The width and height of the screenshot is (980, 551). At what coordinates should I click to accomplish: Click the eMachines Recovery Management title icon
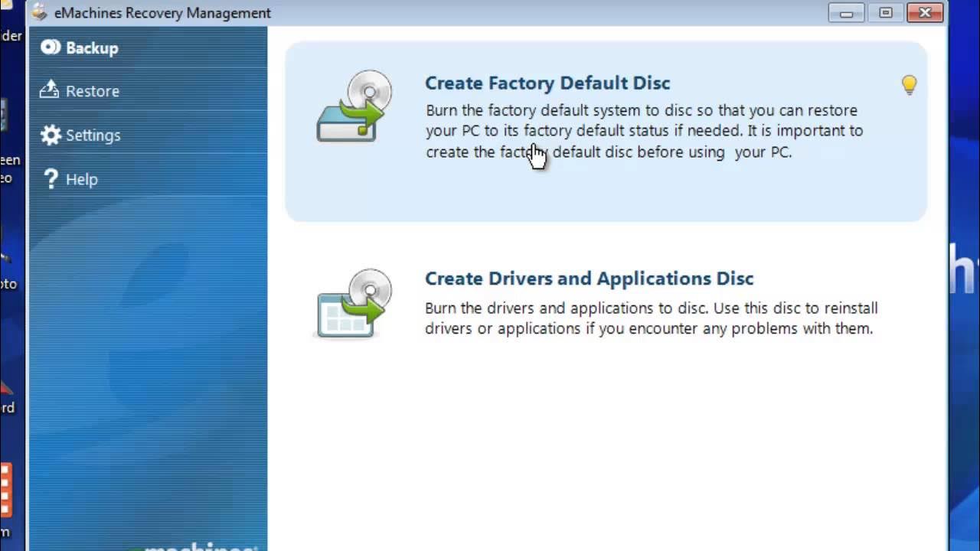(x=40, y=13)
